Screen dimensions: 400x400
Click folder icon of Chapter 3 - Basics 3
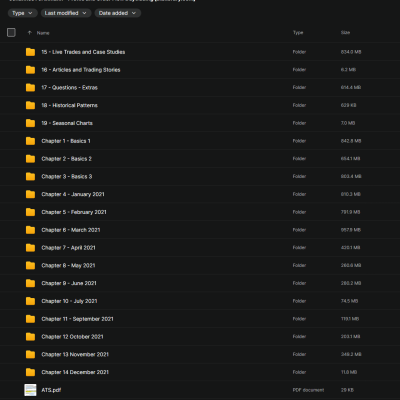pyautogui.click(x=30, y=176)
